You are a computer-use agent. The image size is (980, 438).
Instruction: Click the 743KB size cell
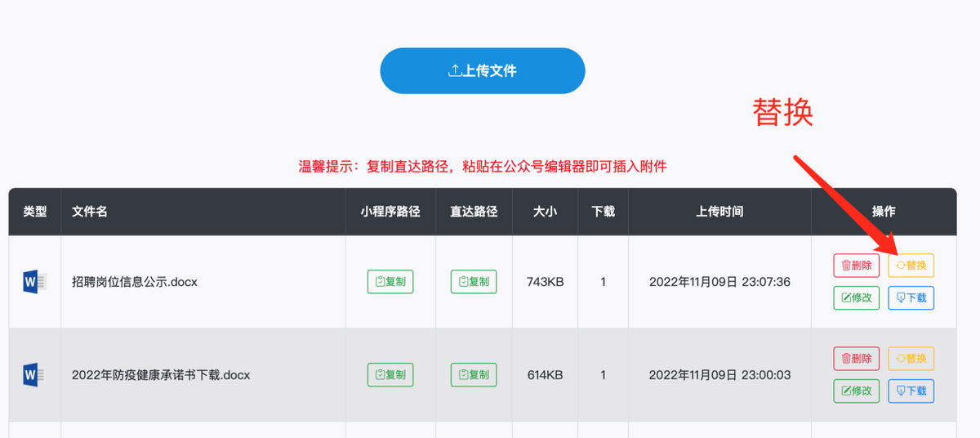tap(545, 282)
